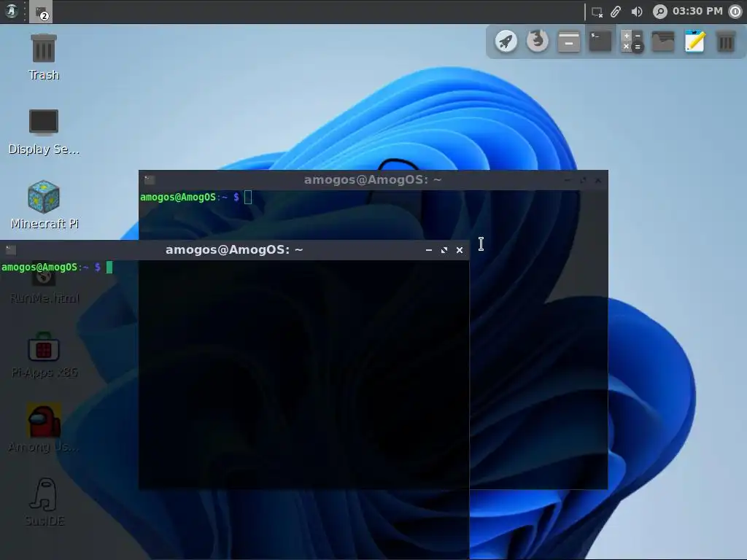Viewport: 747px width, 560px height.
Task: Click the search magnifier in the top panel
Action: pyautogui.click(x=659, y=12)
